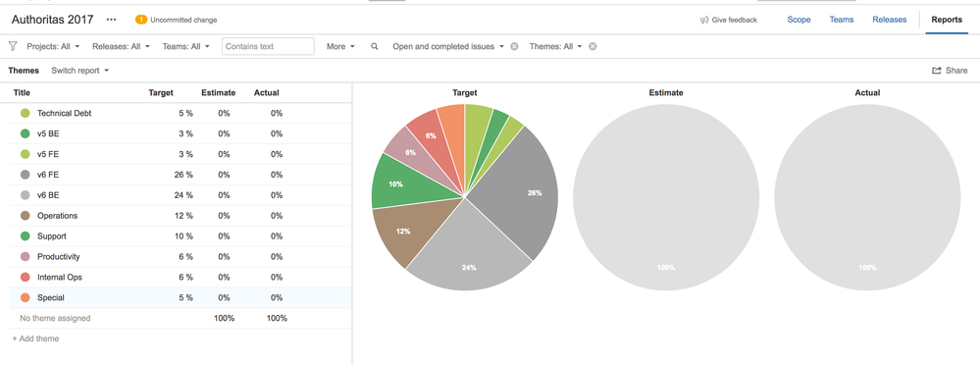980x365 pixels.
Task: Select the Productivity theme title
Action: click(59, 257)
